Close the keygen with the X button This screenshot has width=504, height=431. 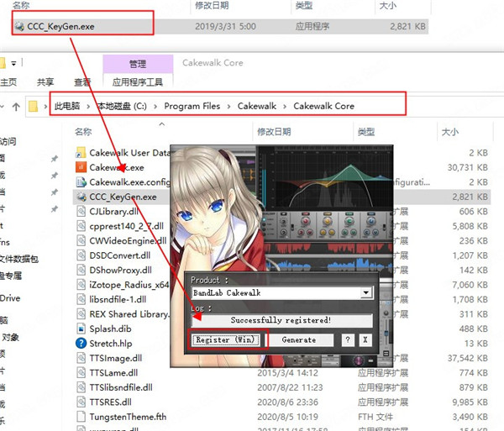tap(365, 339)
